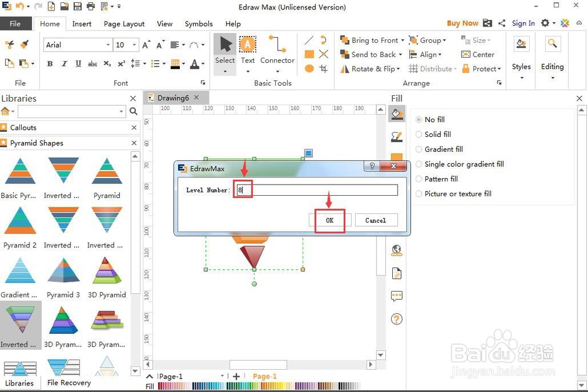Click the Center button
Screen dimensions: 588x392
click(477, 54)
